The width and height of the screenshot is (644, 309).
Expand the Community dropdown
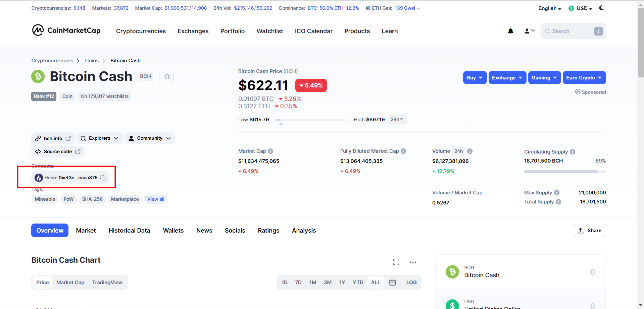tap(150, 138)
